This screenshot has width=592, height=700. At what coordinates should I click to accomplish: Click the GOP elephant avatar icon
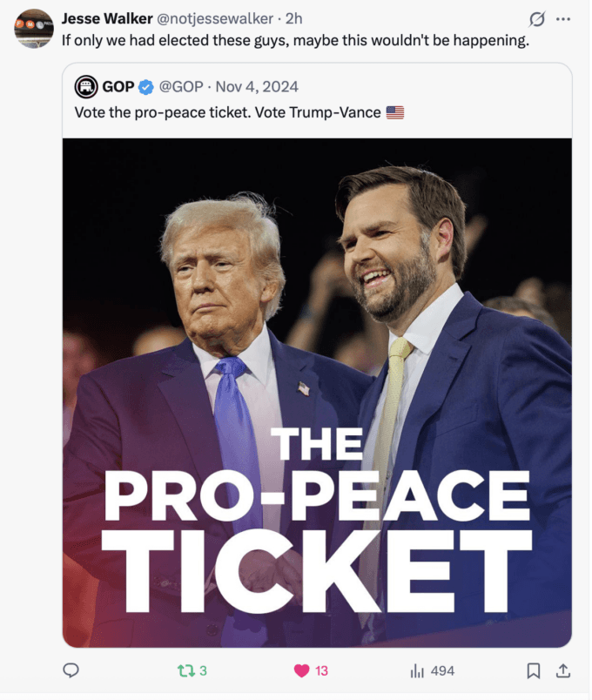pyautogui.click(x=86, y=86)
